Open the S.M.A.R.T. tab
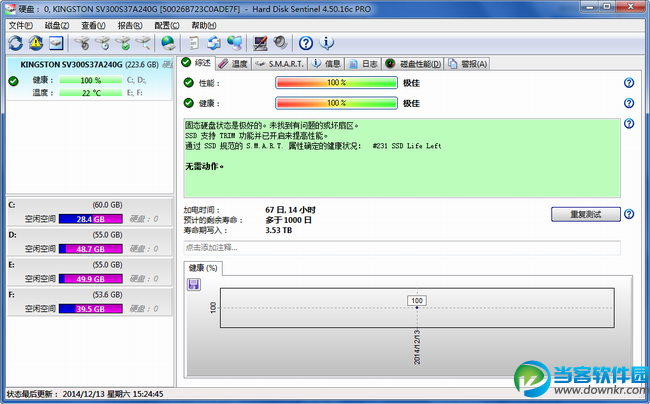Viewport: 650px width, 404px height. pyautogui.click(x=279, y=64)
